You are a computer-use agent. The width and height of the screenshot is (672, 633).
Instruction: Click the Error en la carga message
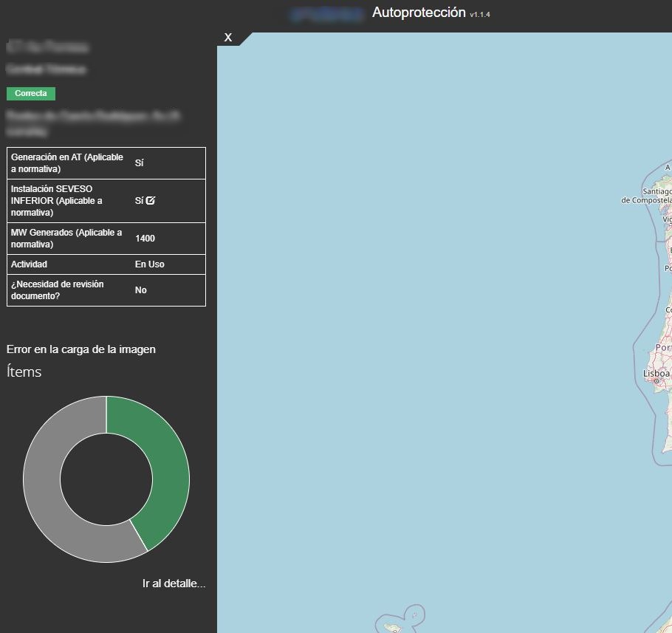pyautogui.click(x=81, y=349)
